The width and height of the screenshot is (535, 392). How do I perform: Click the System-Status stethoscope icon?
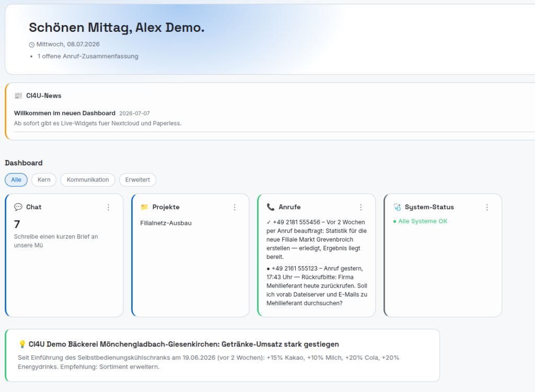point(397,207)
